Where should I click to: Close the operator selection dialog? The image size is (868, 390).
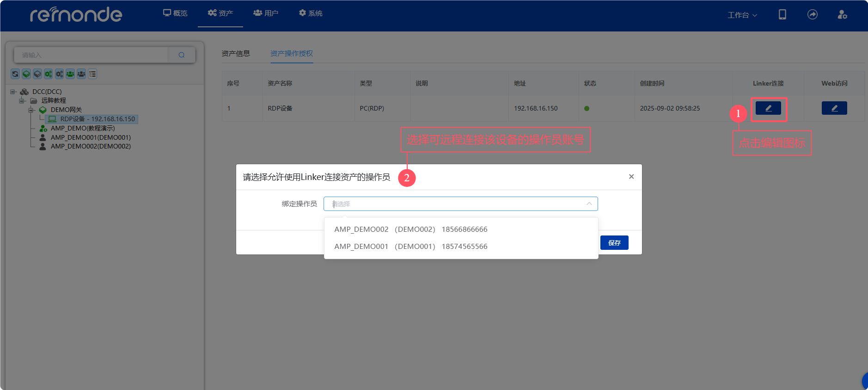coord(631,177)
